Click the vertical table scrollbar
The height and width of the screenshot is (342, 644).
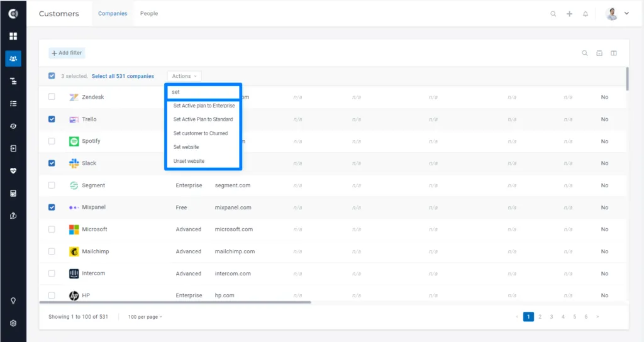(627, 79)
